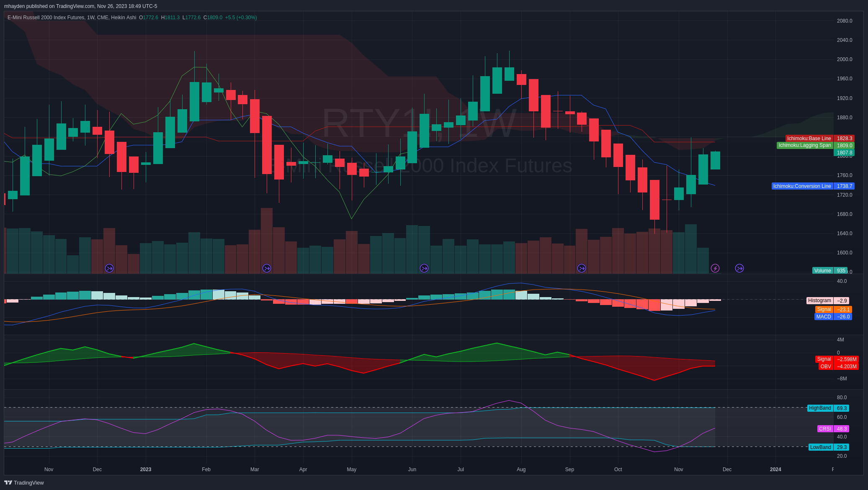Click the +5.5 (+0.30%) change value

click(x=241, y=18)
